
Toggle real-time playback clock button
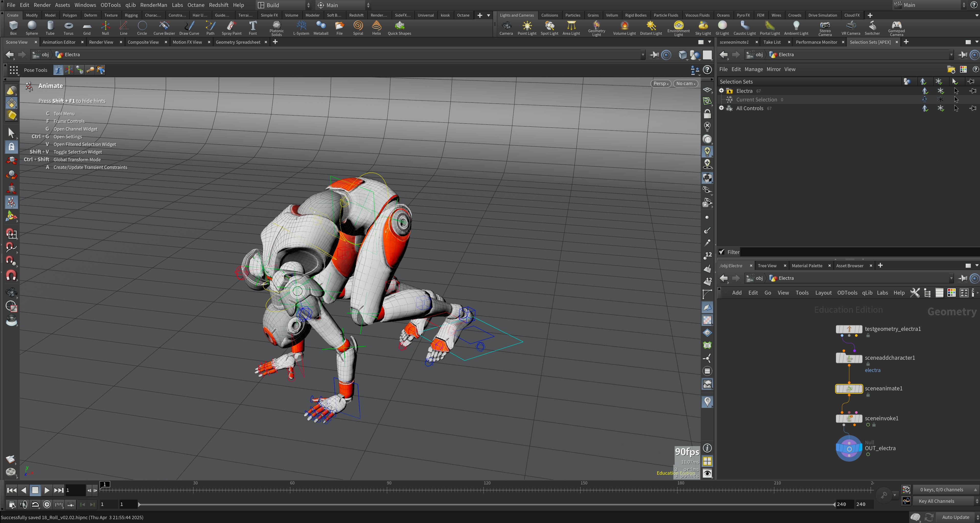tap(47, 504)
